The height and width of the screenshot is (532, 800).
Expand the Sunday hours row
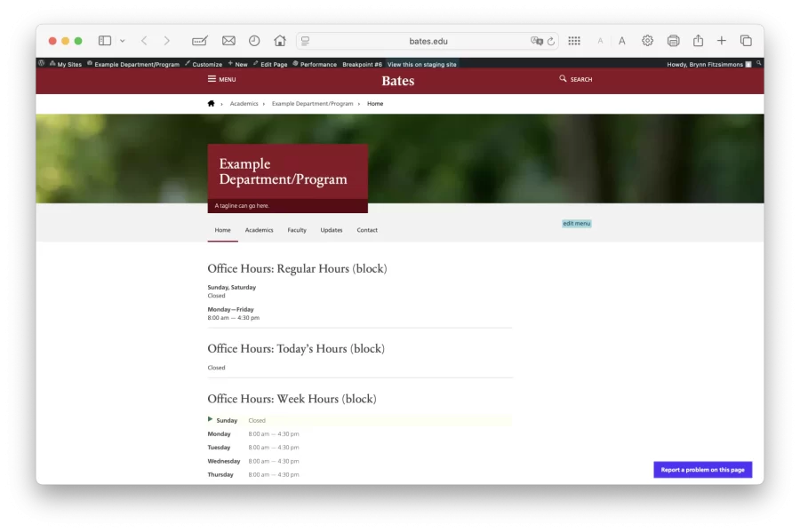click(211, 420)
